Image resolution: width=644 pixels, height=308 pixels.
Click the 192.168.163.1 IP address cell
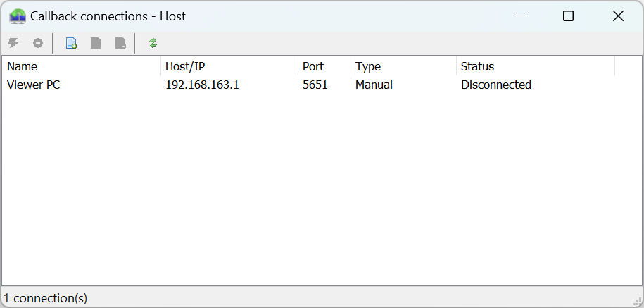[202, 85]
